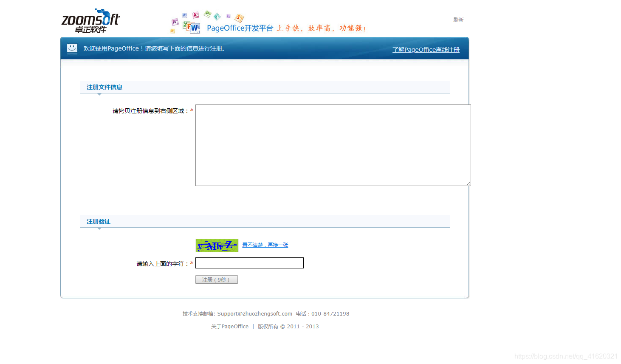
Task: Click the Word W icon in banner
Action: pyautogui.click(x=195, y=28)
